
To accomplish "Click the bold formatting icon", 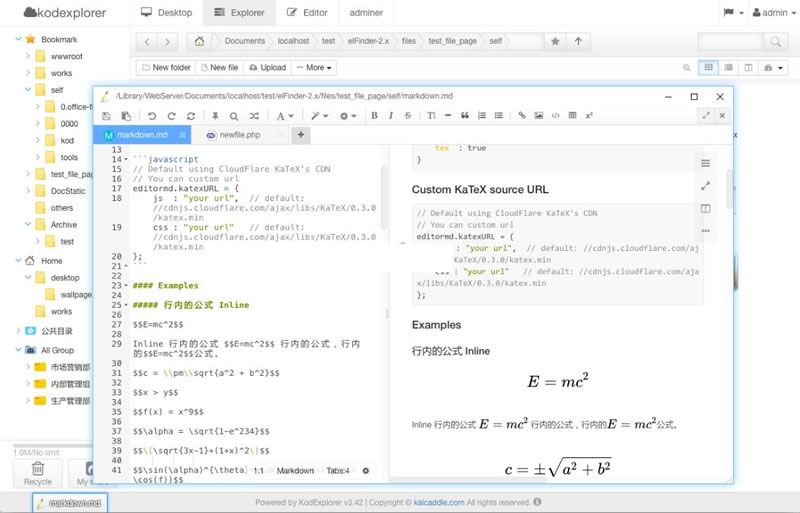I will 374,116.
